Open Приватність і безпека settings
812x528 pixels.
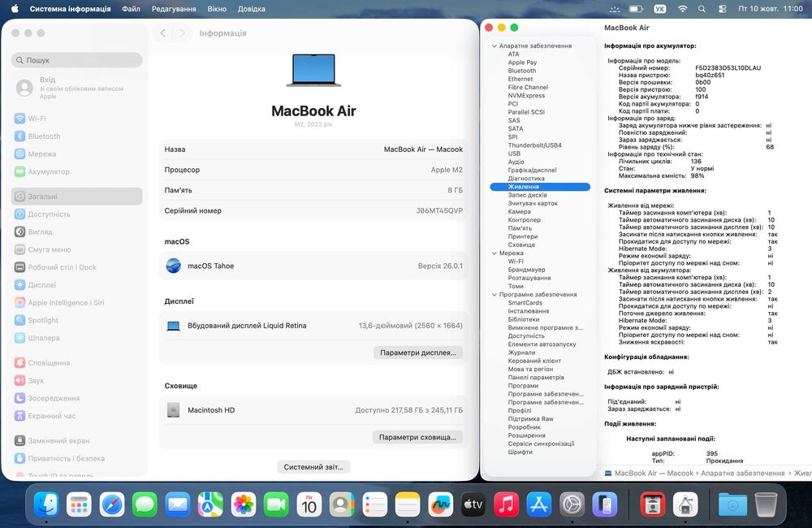[x=76, y=458]
